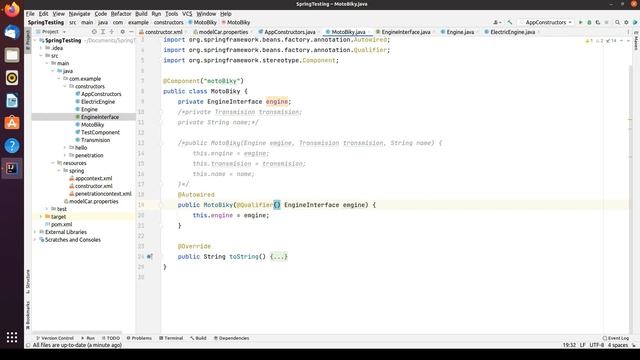640x360 pixels.
Task: Select AppConstructors class in project tree
Action: click(x=101, y=94)
